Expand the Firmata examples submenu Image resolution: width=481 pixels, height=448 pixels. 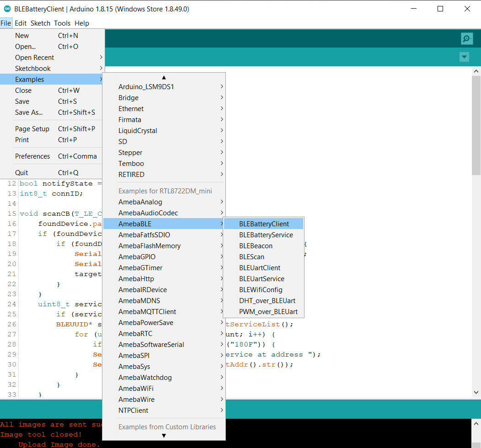[x=164, y=120]
